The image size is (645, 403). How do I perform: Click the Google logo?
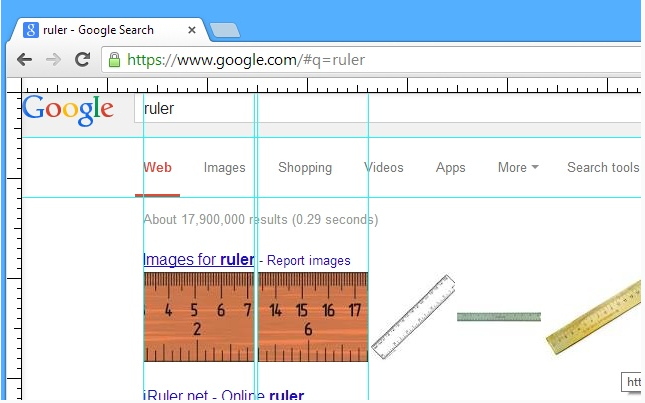(68, 109)
